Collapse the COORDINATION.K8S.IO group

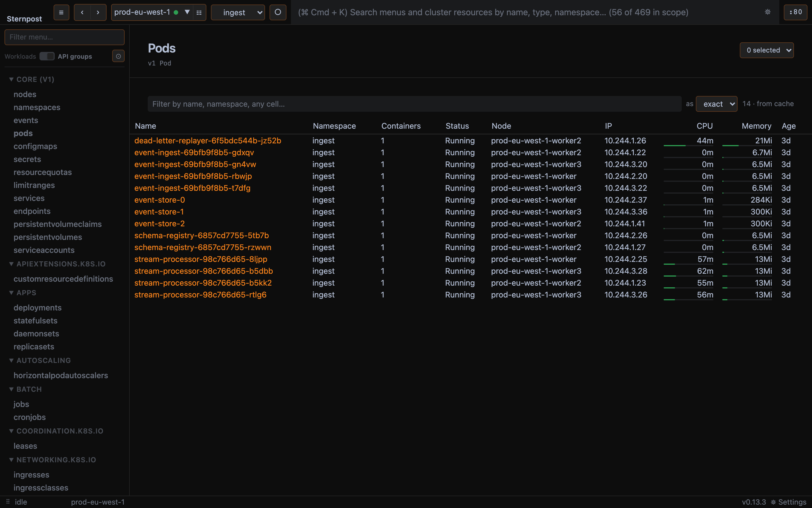[x=56, y=431]
